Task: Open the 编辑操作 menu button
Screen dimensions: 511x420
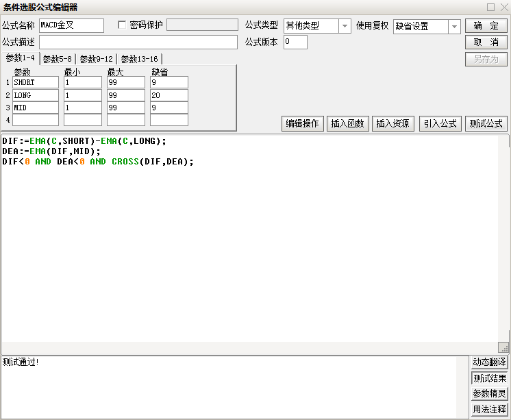Action: click(x=303, y=123)
